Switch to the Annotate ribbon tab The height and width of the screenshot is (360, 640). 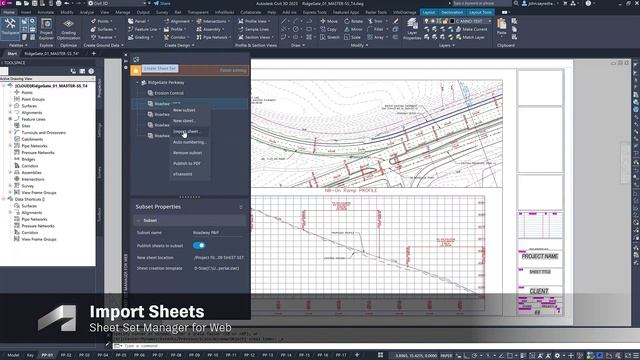[x=46, y=12]
